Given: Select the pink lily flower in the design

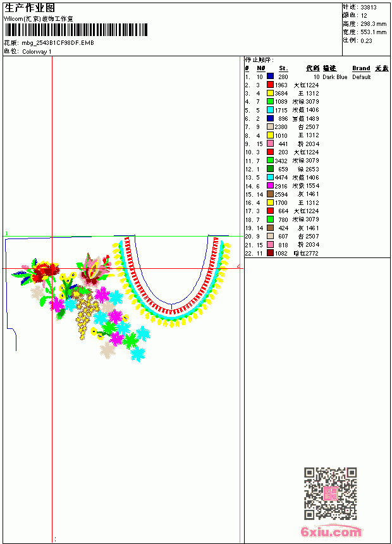Looking at the screenshot, I should click(94, 269).
